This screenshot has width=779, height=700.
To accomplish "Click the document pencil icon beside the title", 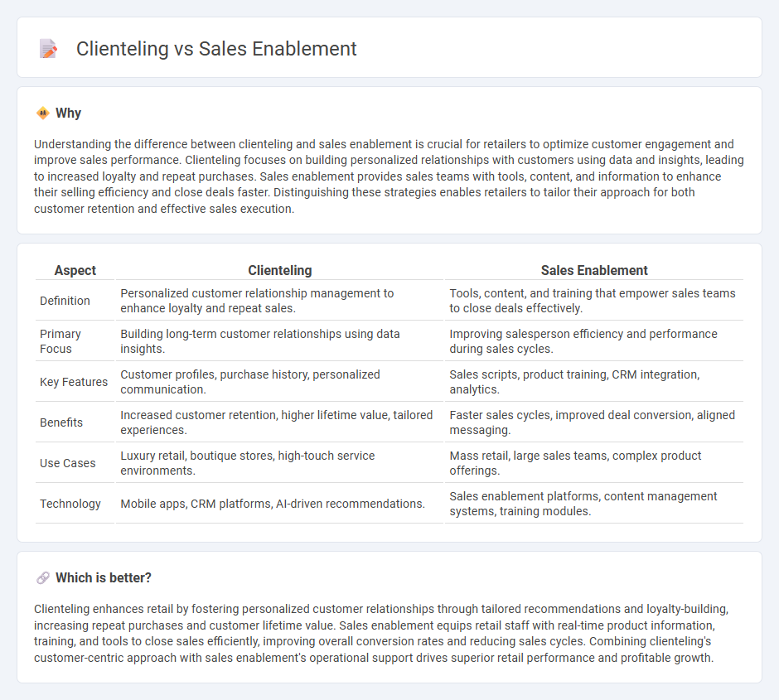I will point(48,49).
